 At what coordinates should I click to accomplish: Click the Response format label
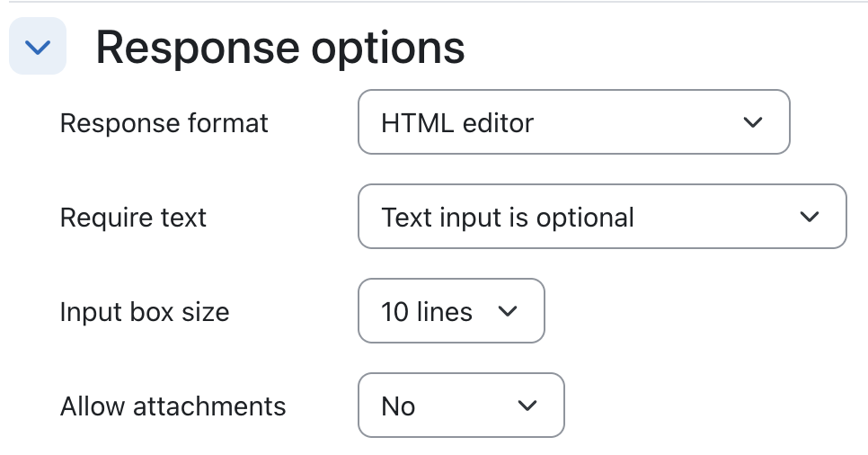[164, 123]
